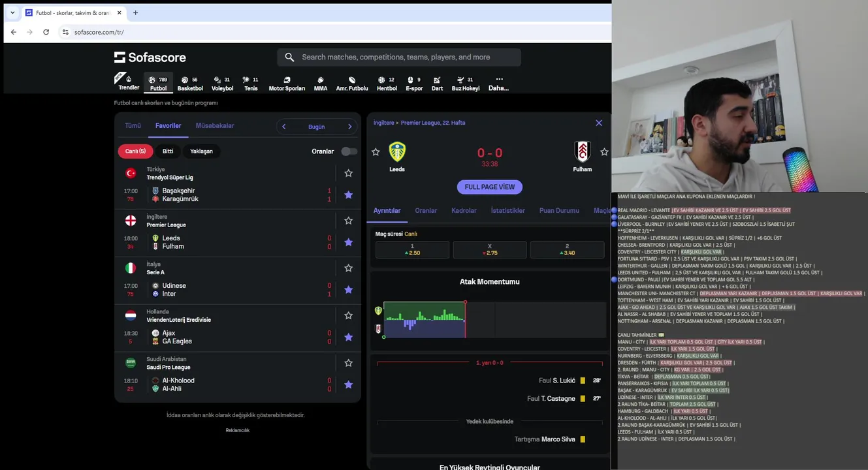Filter by Bitti matches
Screen dimensions: 868x470
[x=168, y=151]
